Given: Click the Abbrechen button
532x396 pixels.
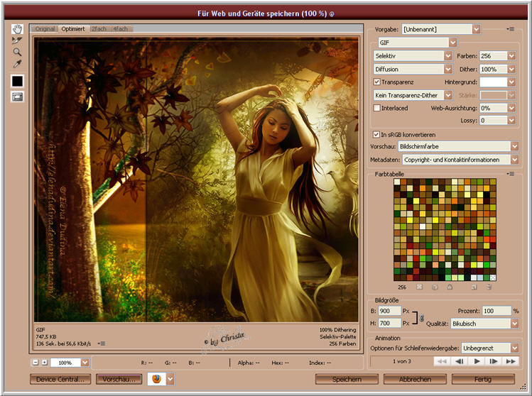Looking at the screenshot, I should point(415,379).
